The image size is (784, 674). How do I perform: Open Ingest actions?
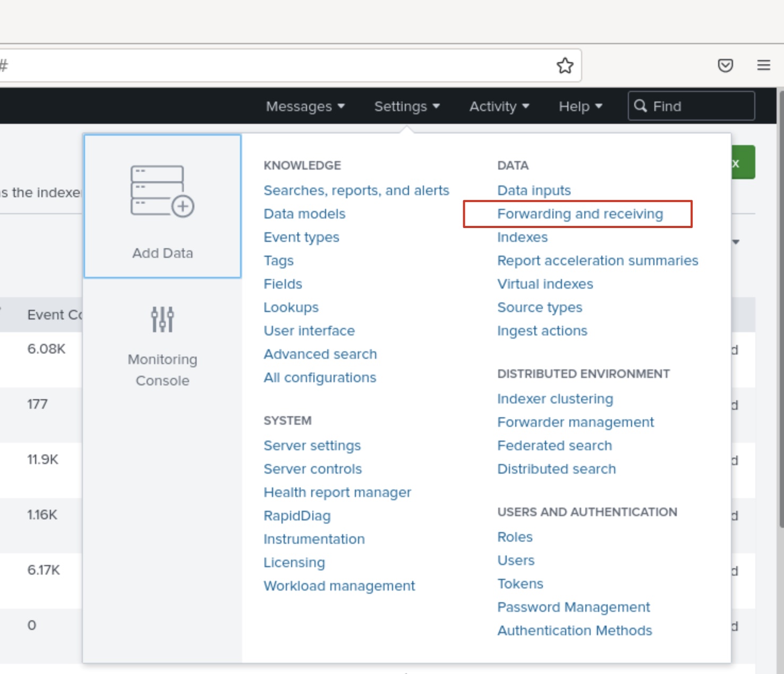point(542,331)
